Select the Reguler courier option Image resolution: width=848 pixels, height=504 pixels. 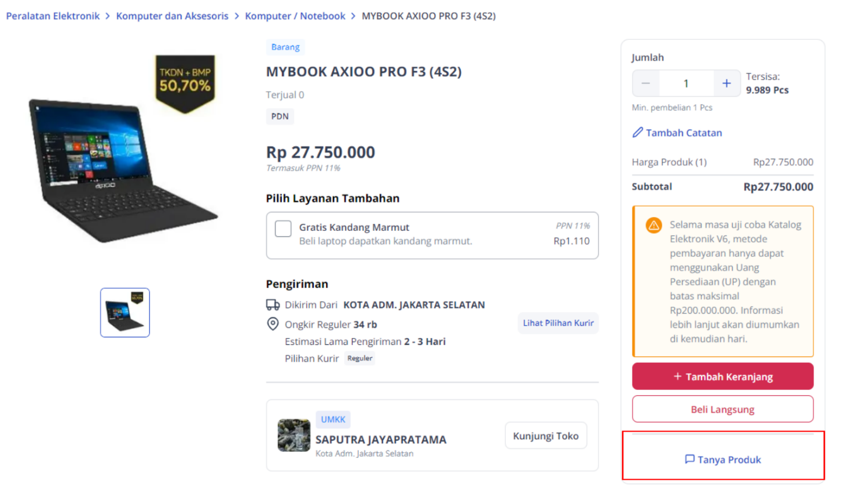(359, 358)
